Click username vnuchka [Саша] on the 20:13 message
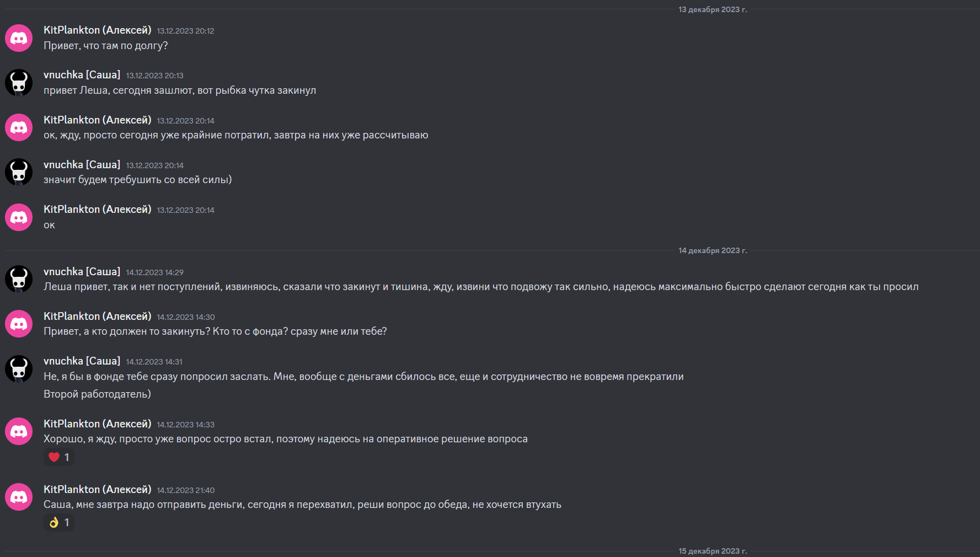 tap(82, 75)
